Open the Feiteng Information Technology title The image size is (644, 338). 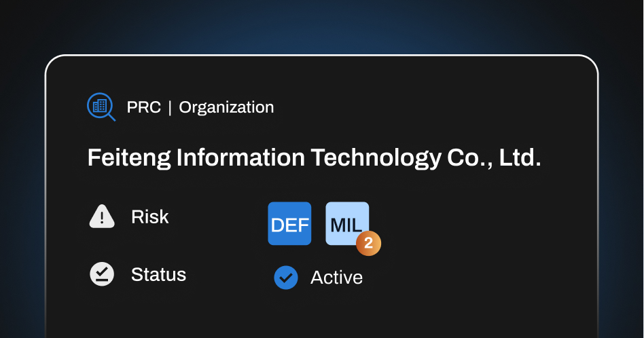pos(315,158)
